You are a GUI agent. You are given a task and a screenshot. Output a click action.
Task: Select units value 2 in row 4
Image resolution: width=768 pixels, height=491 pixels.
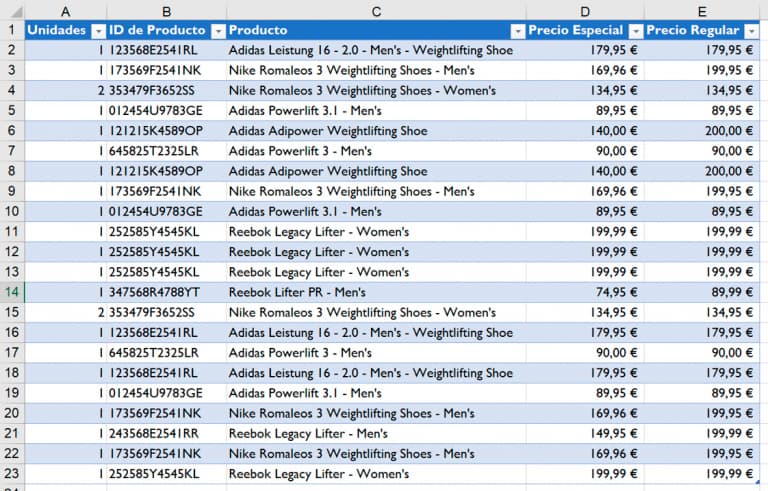(x=66, y=91)
